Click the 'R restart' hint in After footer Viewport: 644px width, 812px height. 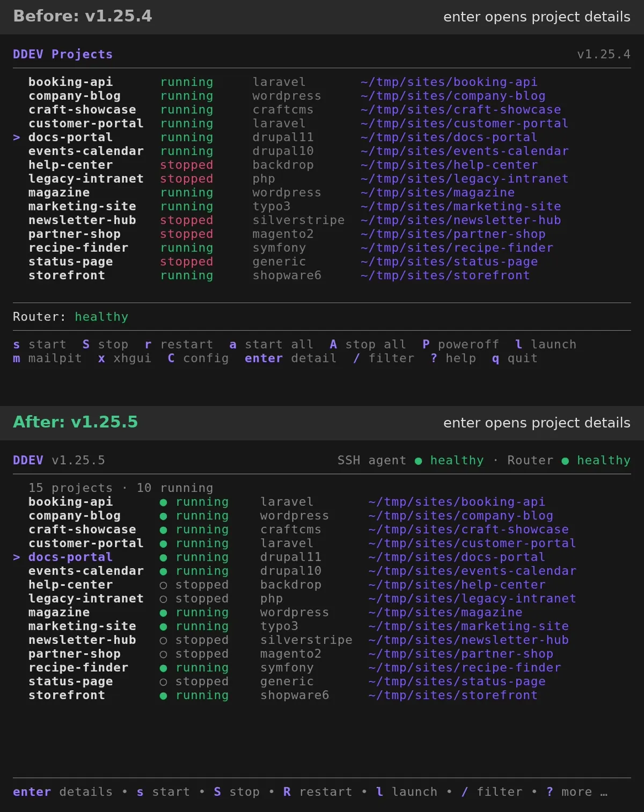318,792
